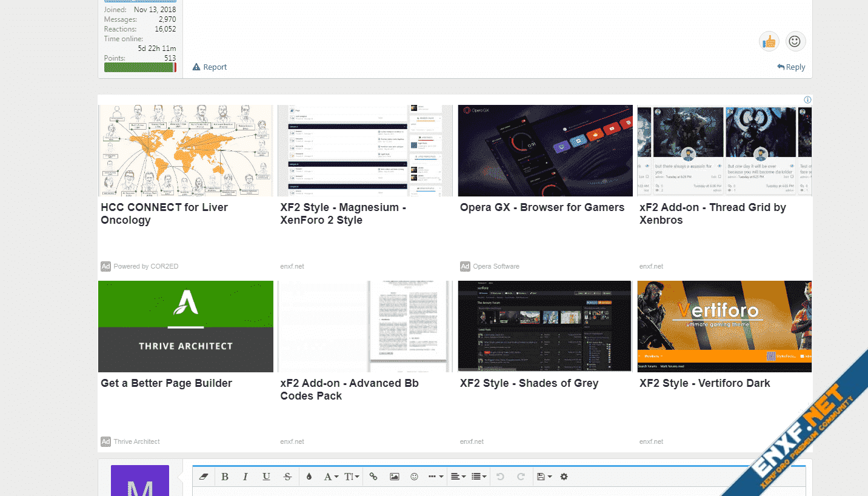
Task: Click the insert link icon
Action: tap(373, 477)
